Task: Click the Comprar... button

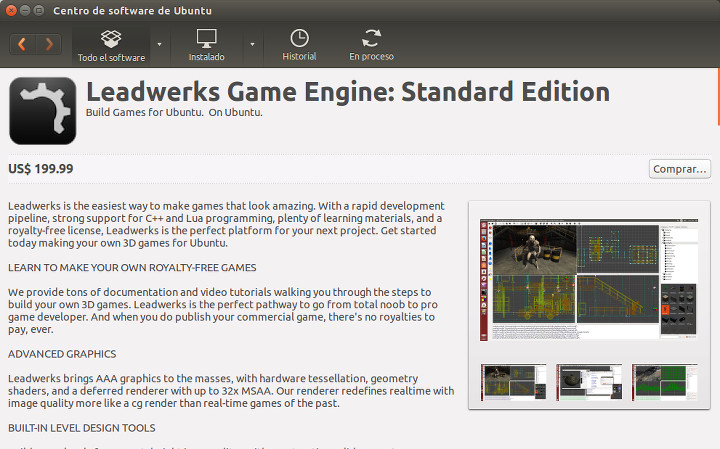Action: (x=680, y=169)
